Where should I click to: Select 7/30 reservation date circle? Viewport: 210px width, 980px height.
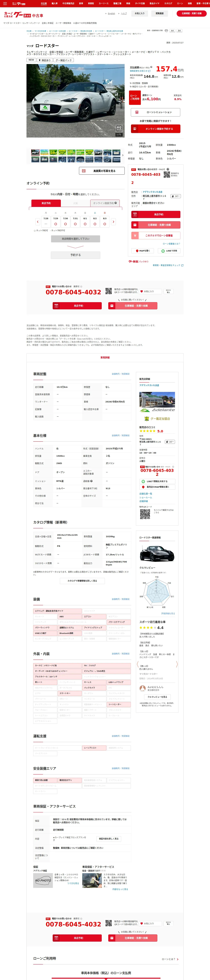[66, 224]
